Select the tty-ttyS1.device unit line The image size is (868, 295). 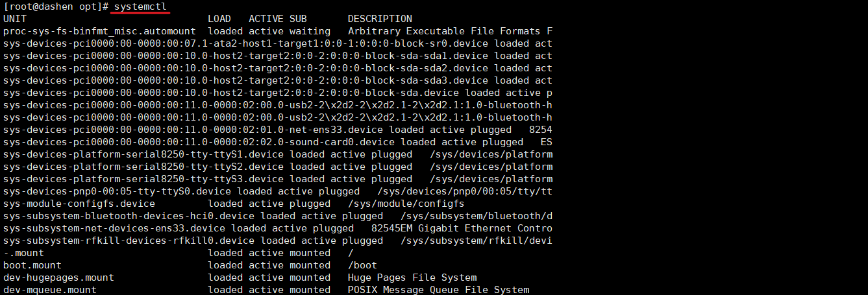tap(277, 154)
